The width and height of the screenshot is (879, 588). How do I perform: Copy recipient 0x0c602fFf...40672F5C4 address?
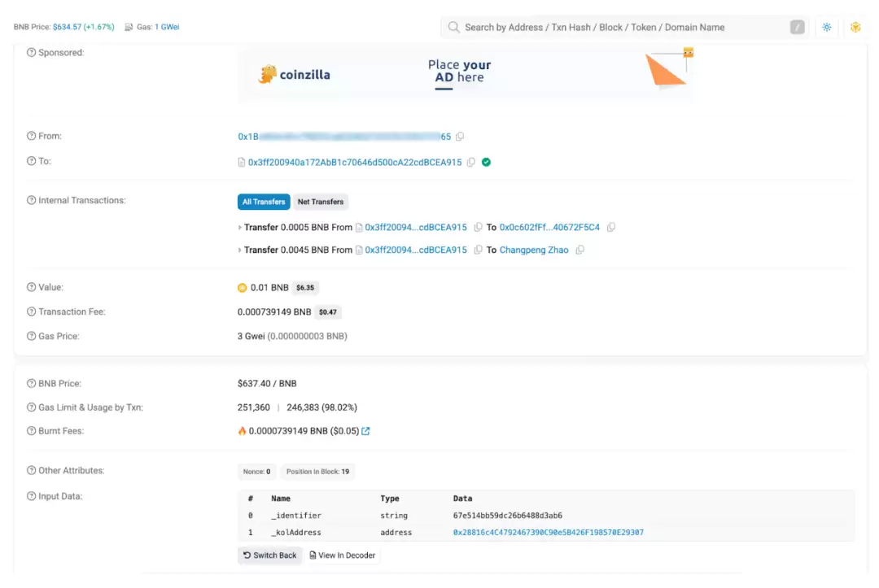611,228
